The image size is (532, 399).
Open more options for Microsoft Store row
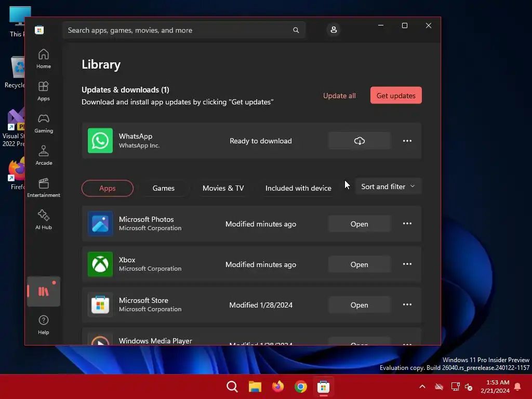407,304
